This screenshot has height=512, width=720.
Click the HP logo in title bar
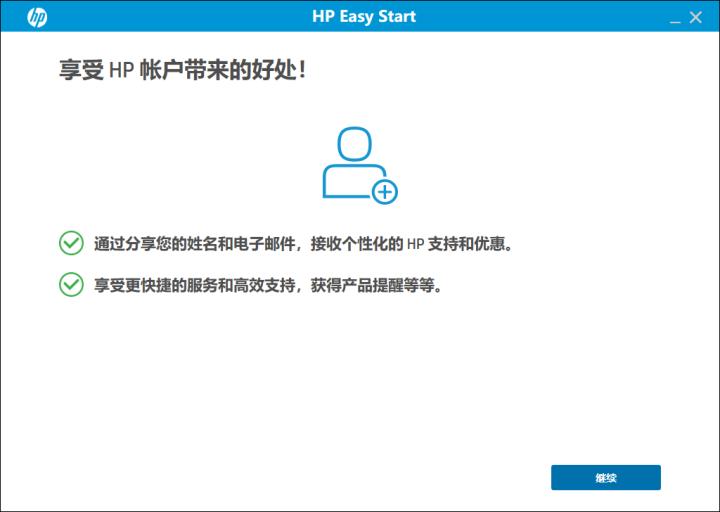click(x=37, y=17)
